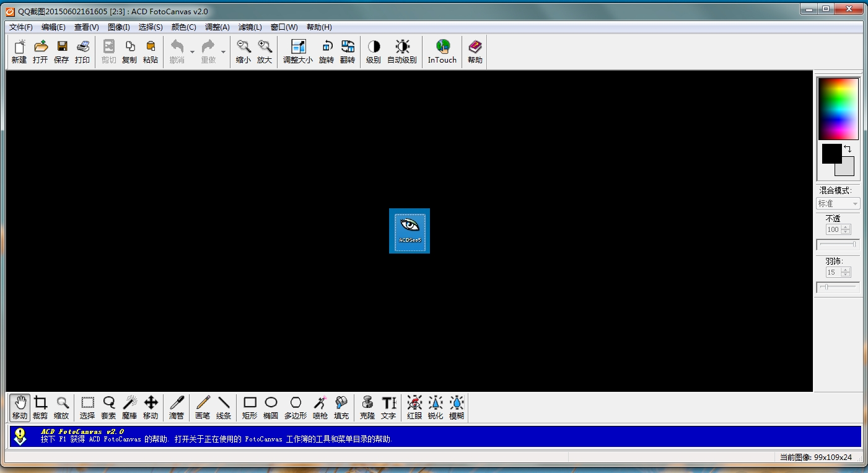Zoom out using 缩小
868x473 pixels.
(243, 51)
